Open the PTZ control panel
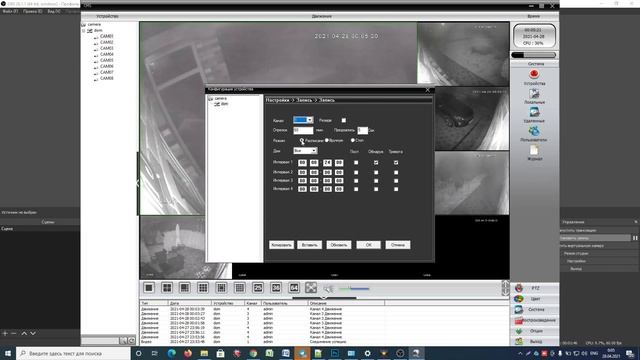This screenshot has width=640, height=360. (535, 288)
